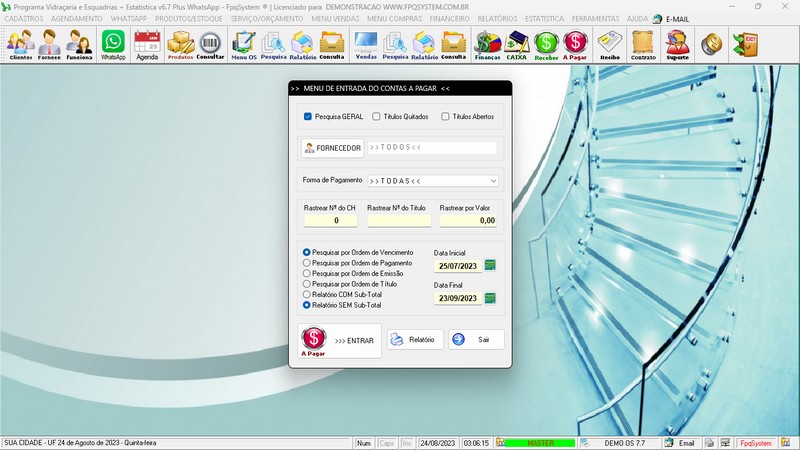Open the WhatsApp toolbar icon
This screenshot has width=800, height=450.
tap(113, 45)
